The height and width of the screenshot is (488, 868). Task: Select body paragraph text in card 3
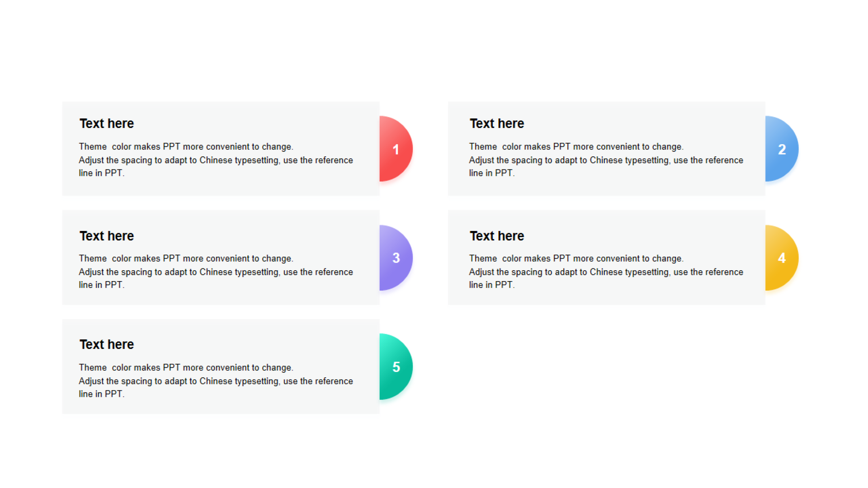click(x=216, y=272)
